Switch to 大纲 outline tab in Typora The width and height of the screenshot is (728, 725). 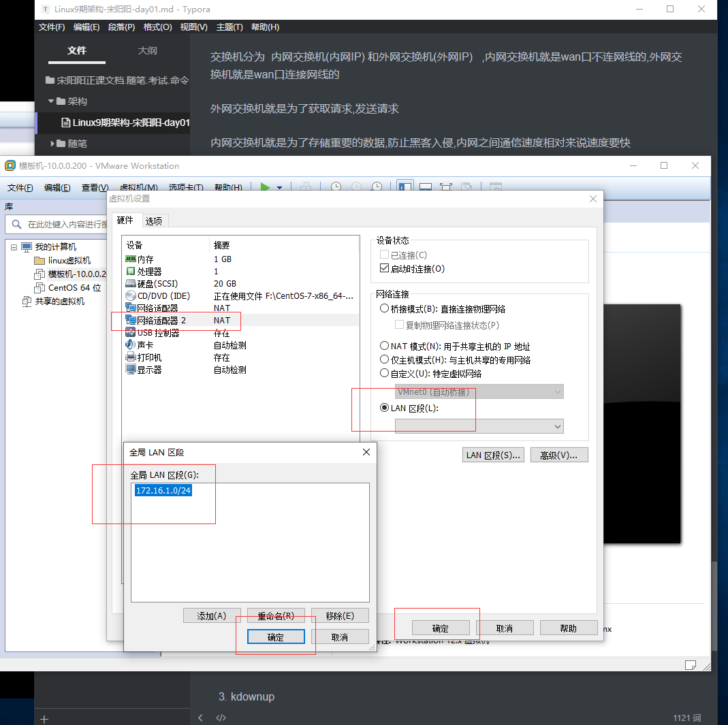click(147, 50)
